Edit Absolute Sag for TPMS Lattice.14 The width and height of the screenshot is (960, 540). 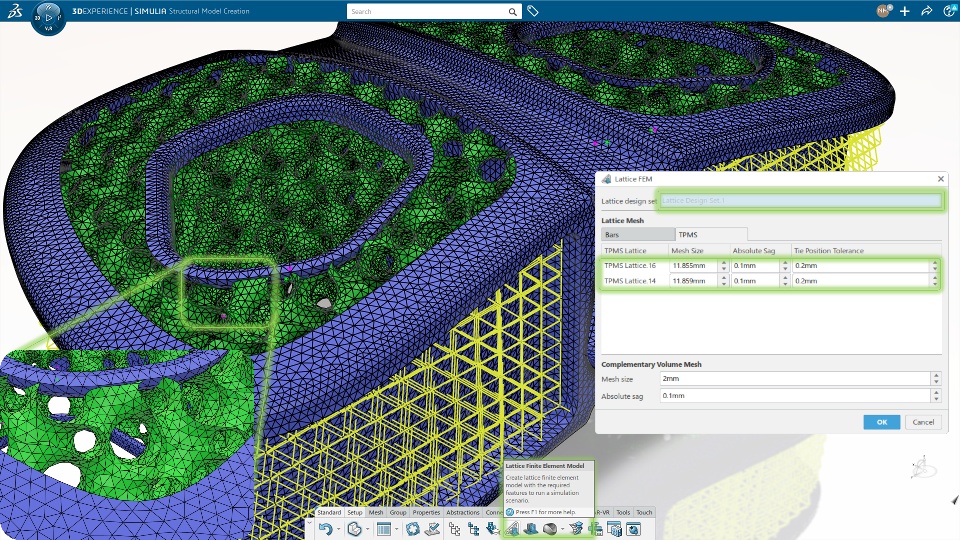(x=756, y=281)
